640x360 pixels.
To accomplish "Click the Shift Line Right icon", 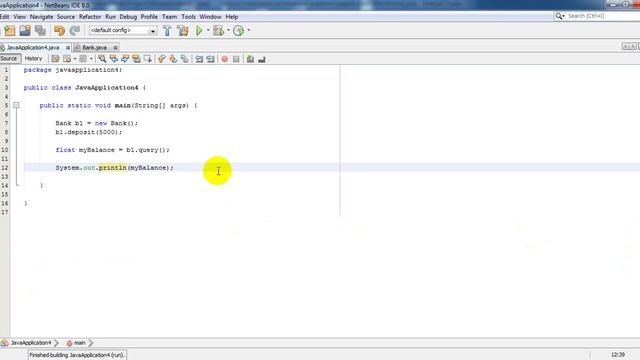I will (x=210, y=59).
